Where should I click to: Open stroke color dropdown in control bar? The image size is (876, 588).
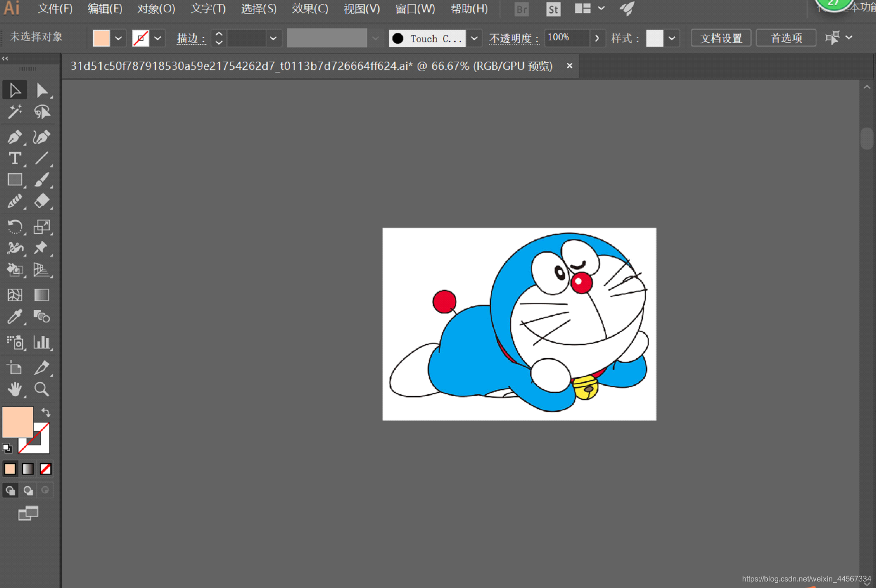[158, 38]
